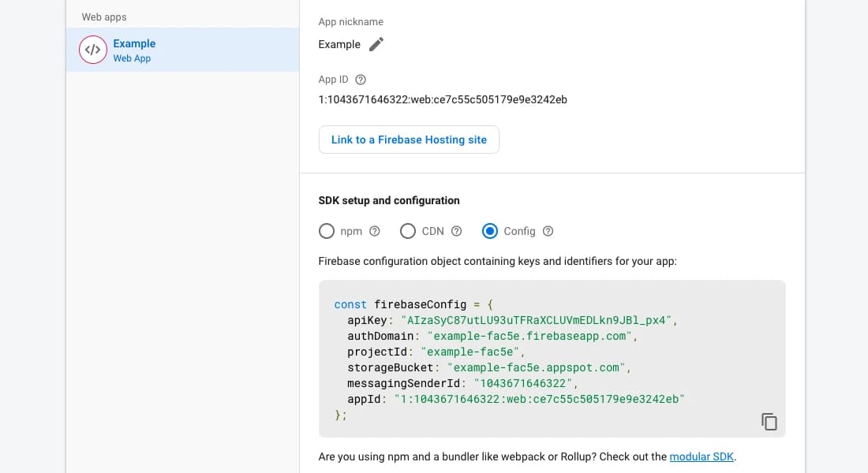Screen dimensions: 868x473
Task: Click the const firebaseConfig line
Action: (x=413, y=305)
